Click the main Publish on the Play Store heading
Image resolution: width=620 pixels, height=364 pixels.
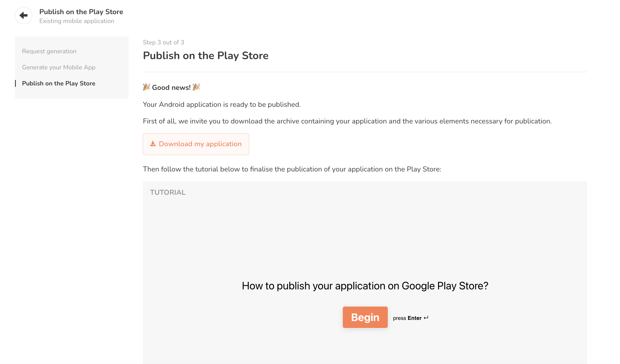pos(206,55)
